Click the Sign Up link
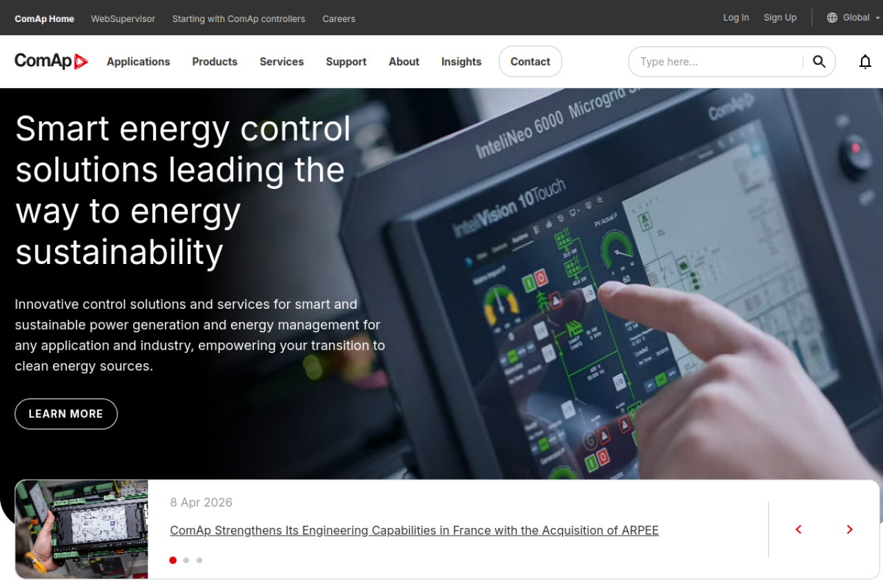The image size is (883, 588). [x=780, y=18]
